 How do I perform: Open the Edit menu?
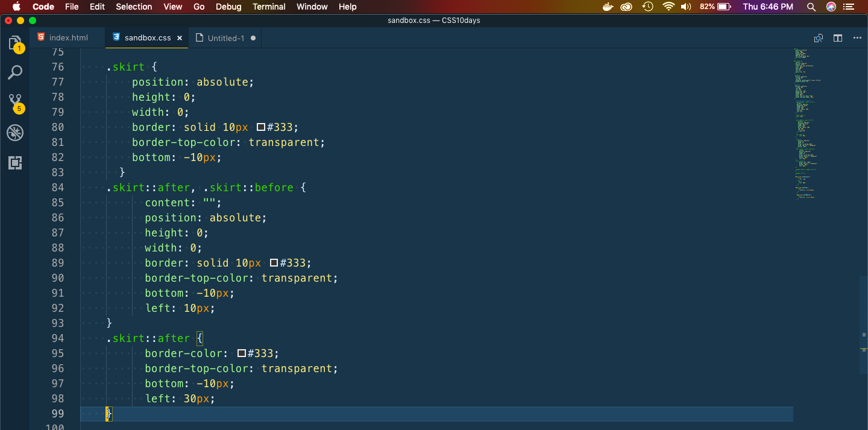[x=97, y=7]
